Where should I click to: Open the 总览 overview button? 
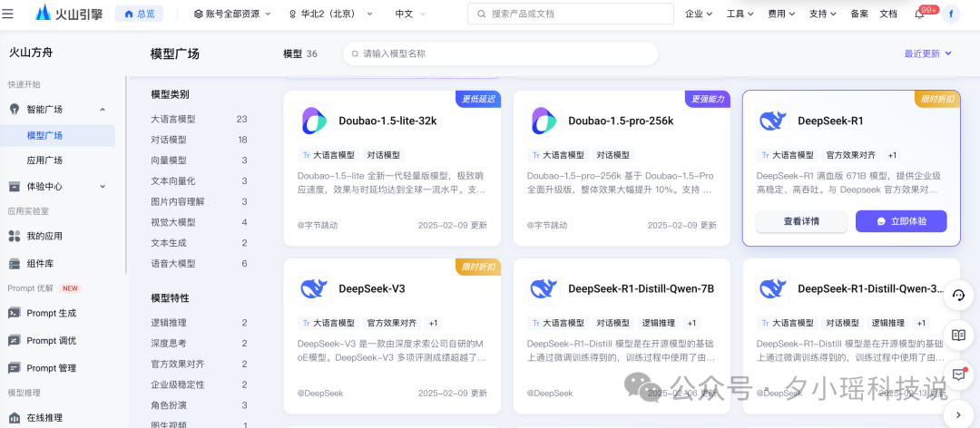pyautogui.click(x=140, y=13)
